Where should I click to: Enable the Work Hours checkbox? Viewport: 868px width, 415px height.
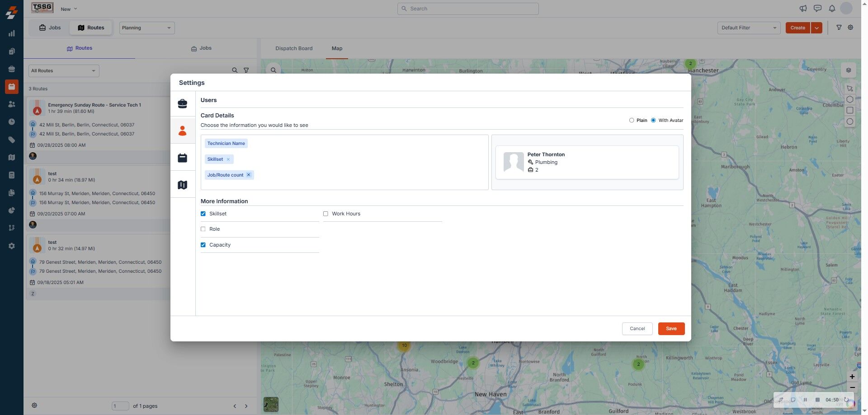click(x=325, y=214)
